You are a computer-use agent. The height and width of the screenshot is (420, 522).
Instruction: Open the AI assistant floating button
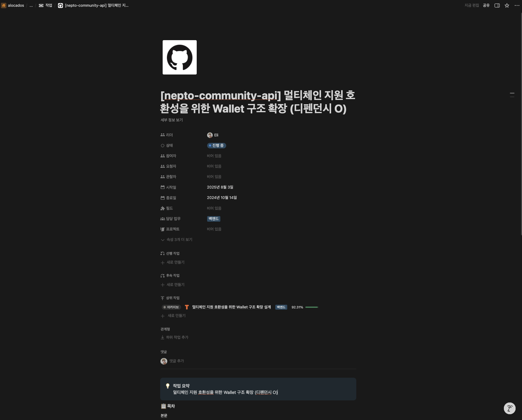tap(510, 408)
